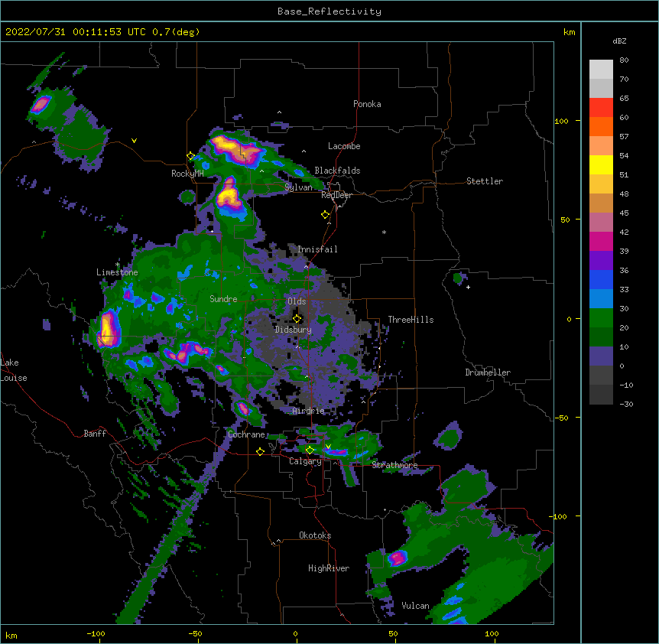The height and width of the screenshot is (644, 659).
Task: Click the white plus marker south of Stettler
Action: tap(468, 287)
